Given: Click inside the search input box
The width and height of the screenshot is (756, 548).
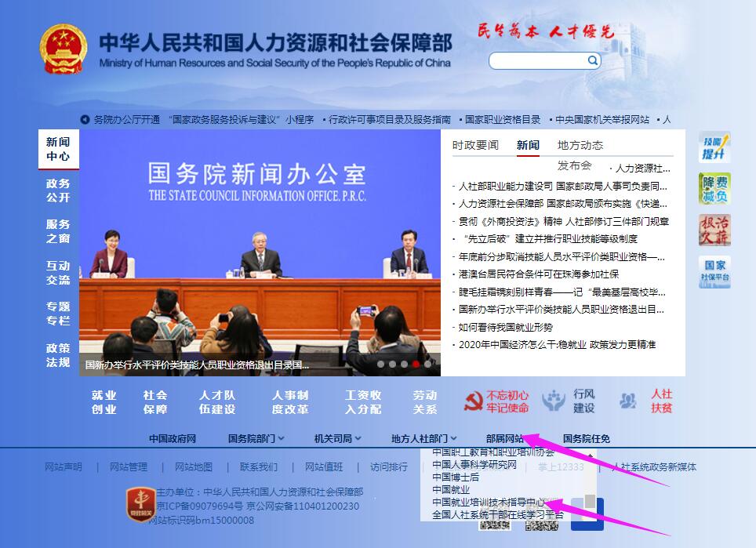Looking at the screenshot, I should (x=537, y=59).
